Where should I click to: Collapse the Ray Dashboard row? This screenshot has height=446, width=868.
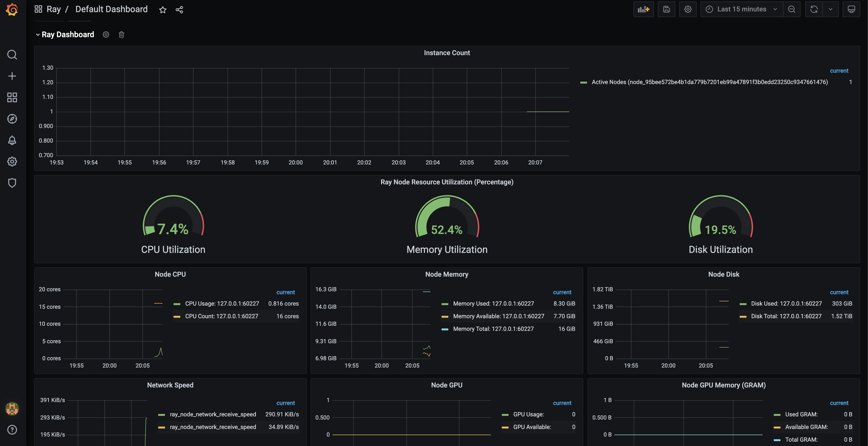(x=38, y=35)
